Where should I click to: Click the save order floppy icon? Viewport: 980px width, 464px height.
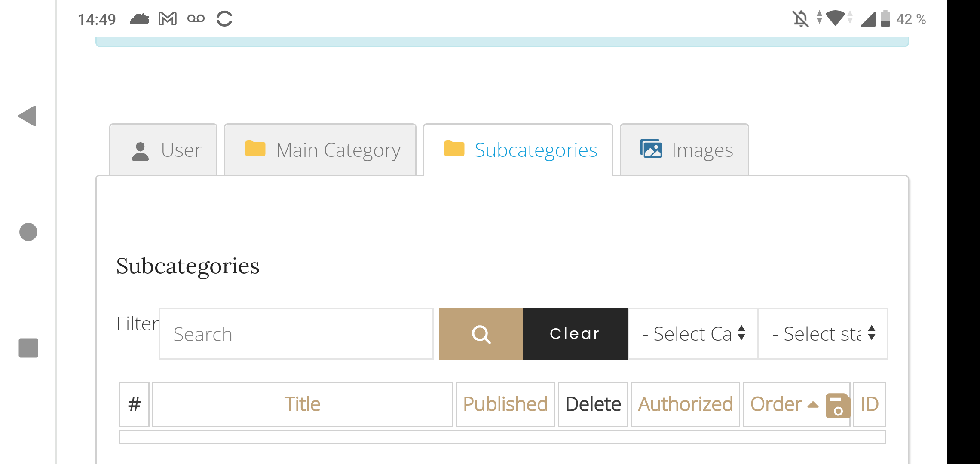838,405
